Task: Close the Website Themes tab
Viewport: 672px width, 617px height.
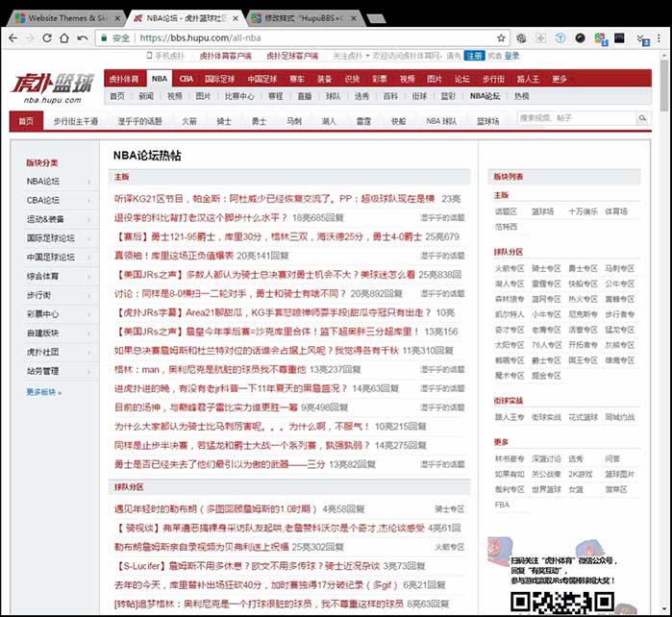Action: click(x=118, y=18)
